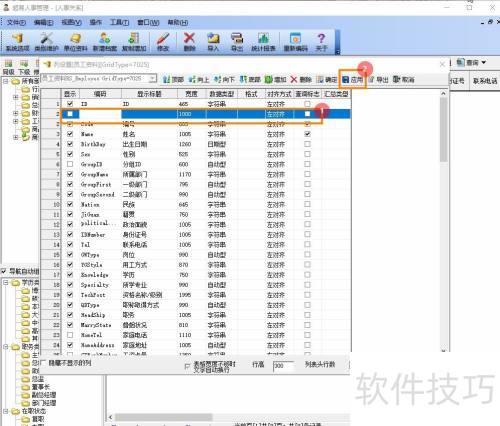Viewport: 500px width, 426px height.
Task: Select 总监 in the tree
Action: [38, 379]
